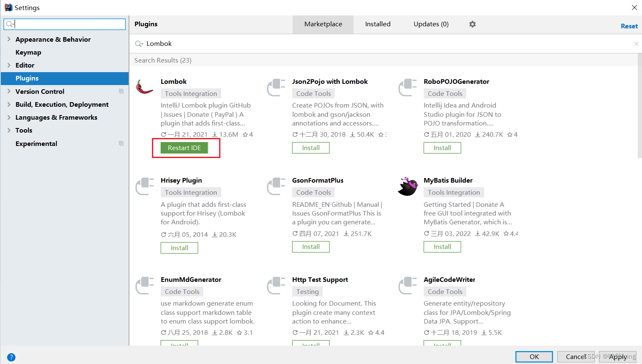Install the MyBatis Builder plugin
Image resolution: width=642 pixels, height=364 pixels.
pos(442,247)
